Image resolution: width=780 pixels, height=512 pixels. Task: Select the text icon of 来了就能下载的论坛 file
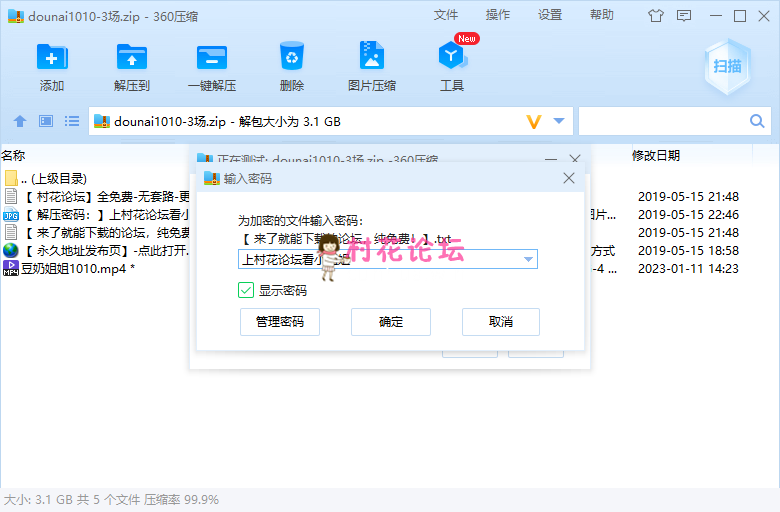coord(11,232)
